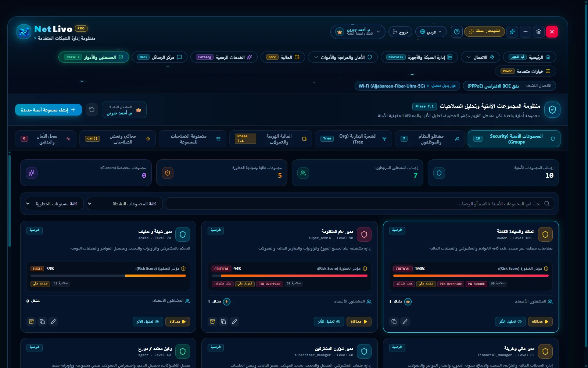This screenshot has height=368, width=588.
Task: Click the 94% risk score bar on super_admin card
Action: [x=290, y=276]
